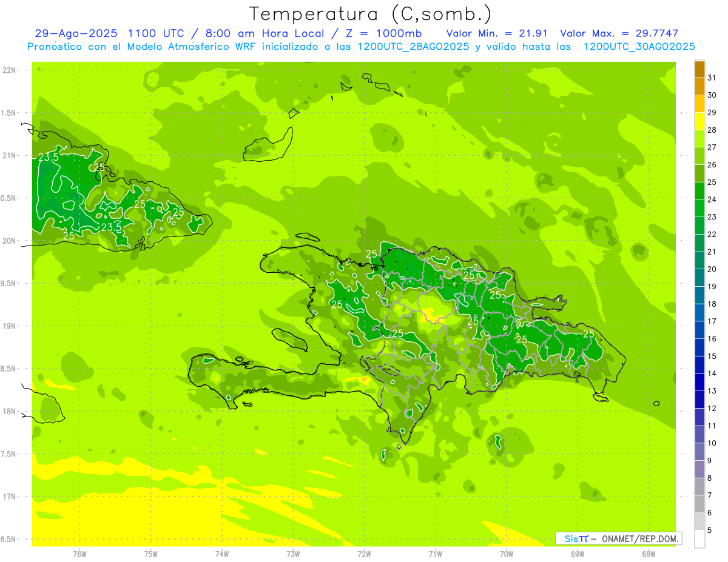728x562 pixels.
Task: Click the '76W' longitude axis label
Action: [79, 554]
